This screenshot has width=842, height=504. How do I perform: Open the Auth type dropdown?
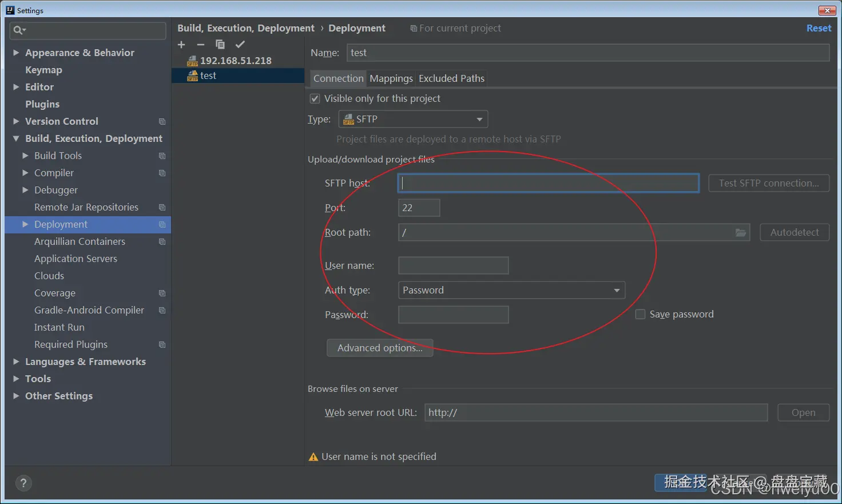511,290
